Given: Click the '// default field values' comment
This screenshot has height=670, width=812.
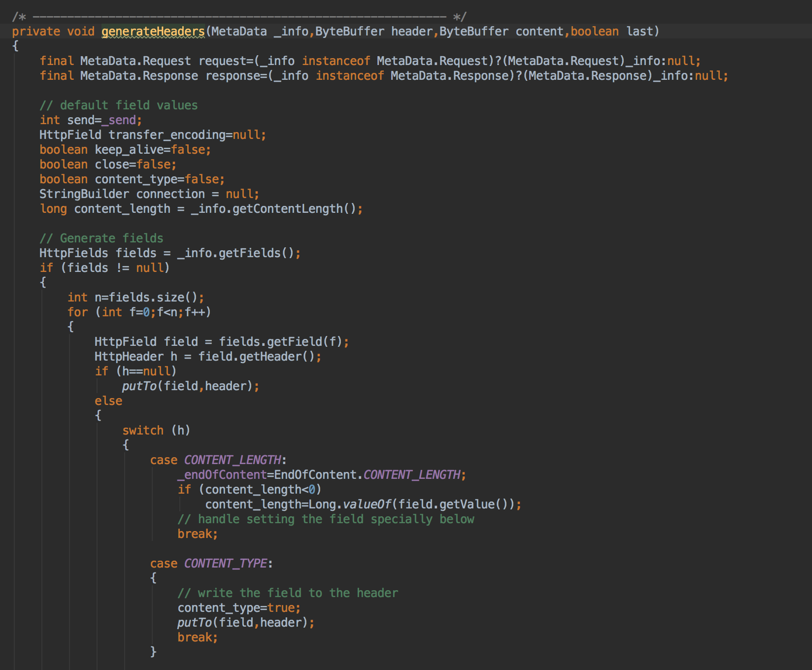Looking at the screenshot, I should point(119,105).
